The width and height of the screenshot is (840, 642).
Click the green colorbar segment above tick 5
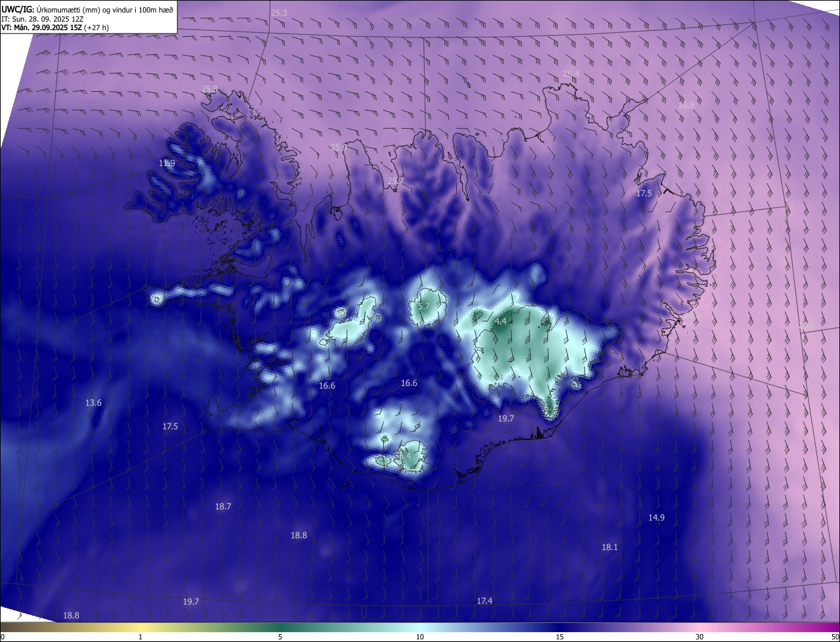point(280,627)
